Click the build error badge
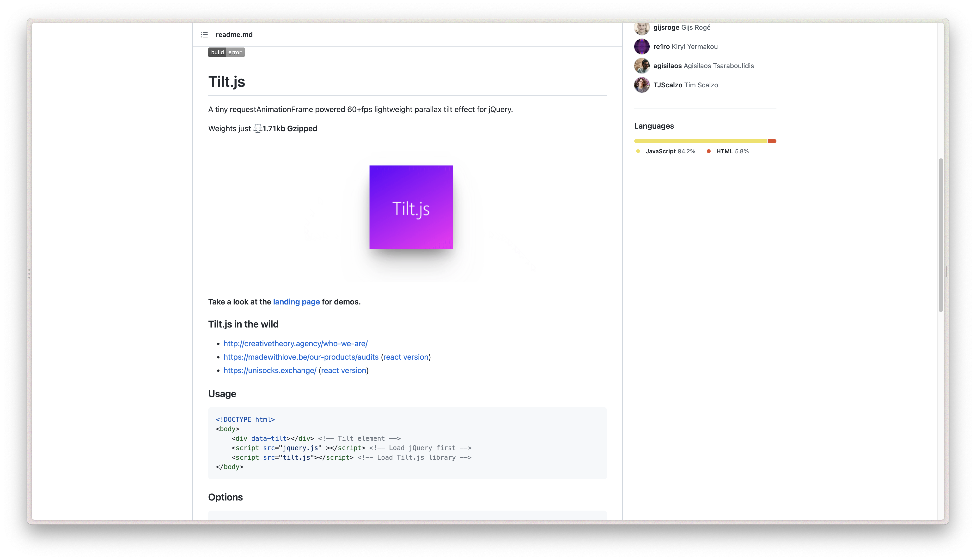The height and width of the screenshot is (560, 976). coord(226,52)
